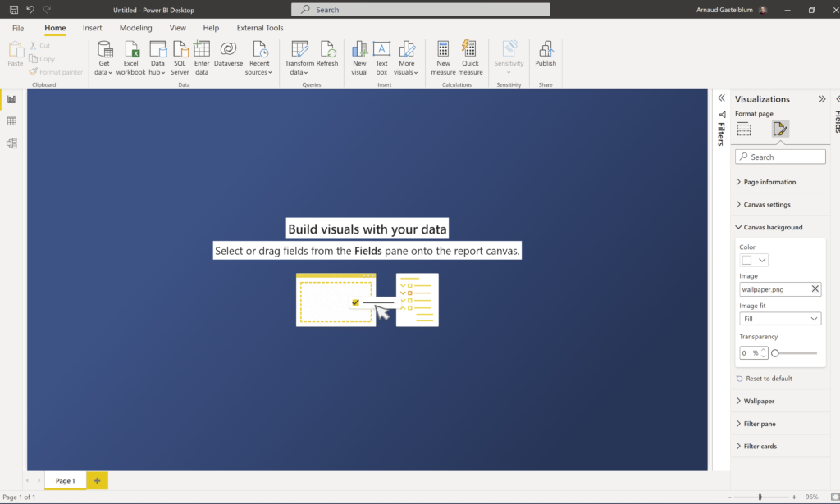Viewport: 840px width, 504px height.
Task: Open the Help ribbon tab
Action: pyautogui.click(x=211, y=28)
